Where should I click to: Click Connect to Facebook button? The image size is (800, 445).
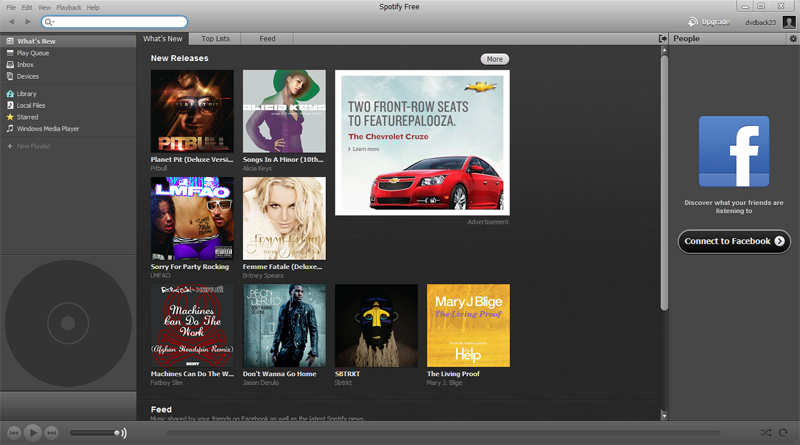coord(734,241)
